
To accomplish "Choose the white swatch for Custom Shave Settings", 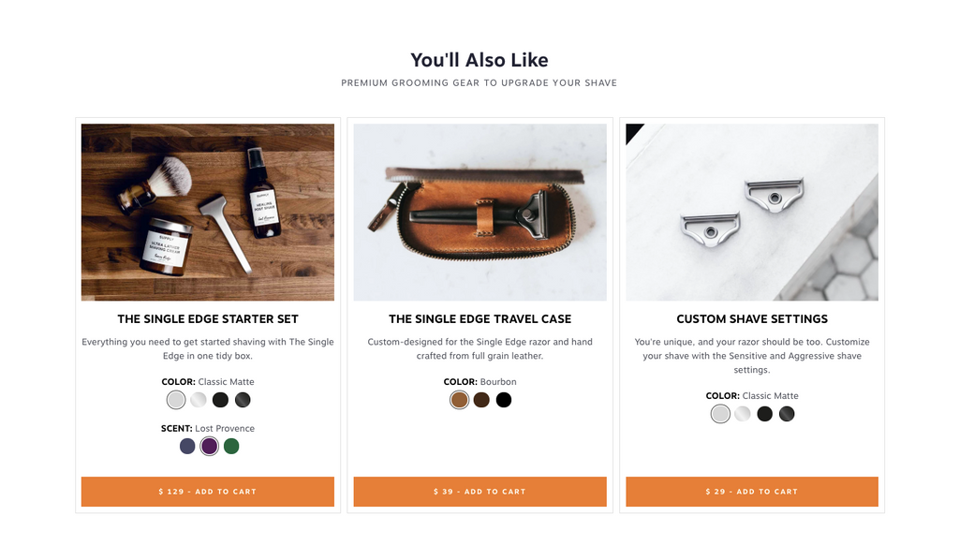I will [x=743, y=414].
